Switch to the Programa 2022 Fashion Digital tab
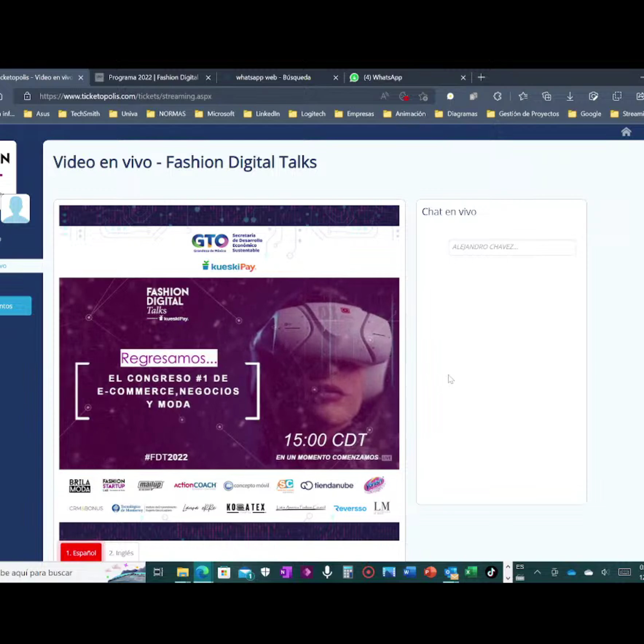644x644 pixels. coord(153,77)
